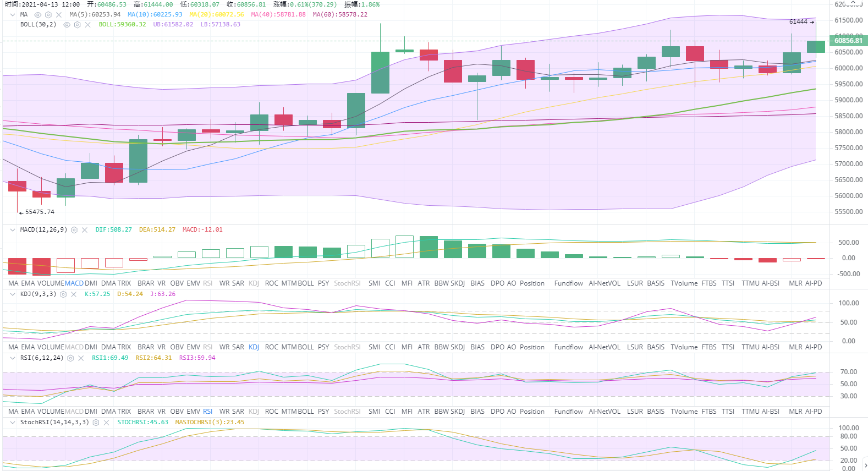Viewport: 868px width, 471px height.
Task: Click the MA(20):60072.56 legend value
Action: pos(217,15)
